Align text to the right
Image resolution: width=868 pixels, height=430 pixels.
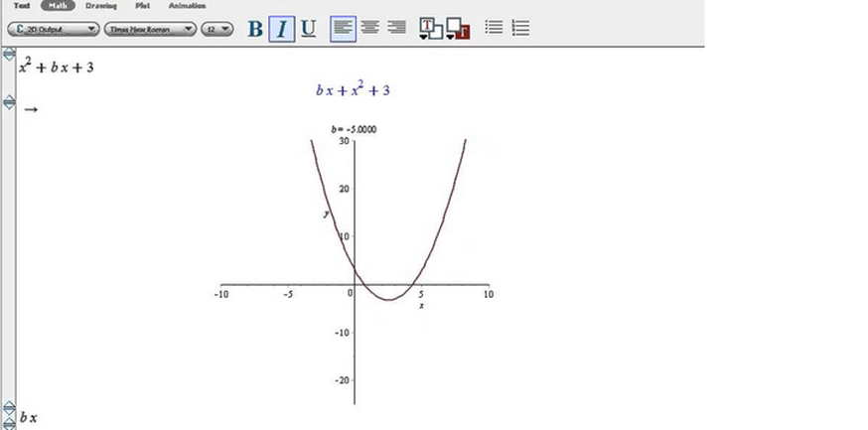pos(396,28)
